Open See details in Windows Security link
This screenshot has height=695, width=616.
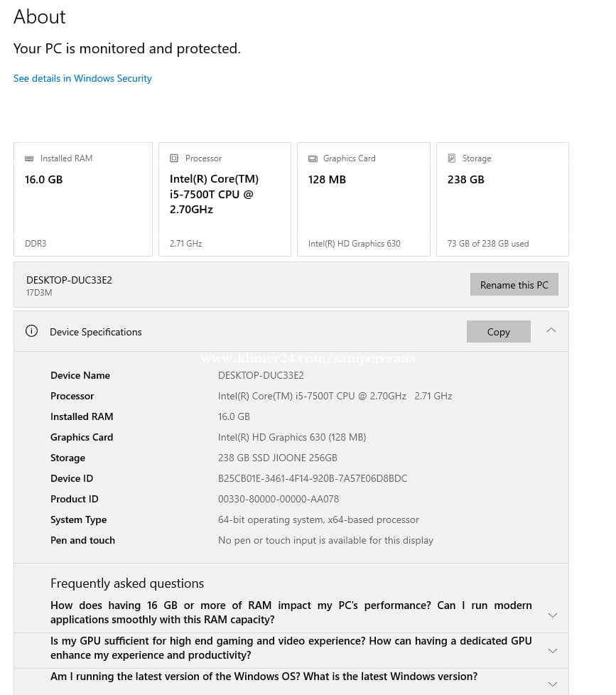(82, 78)
